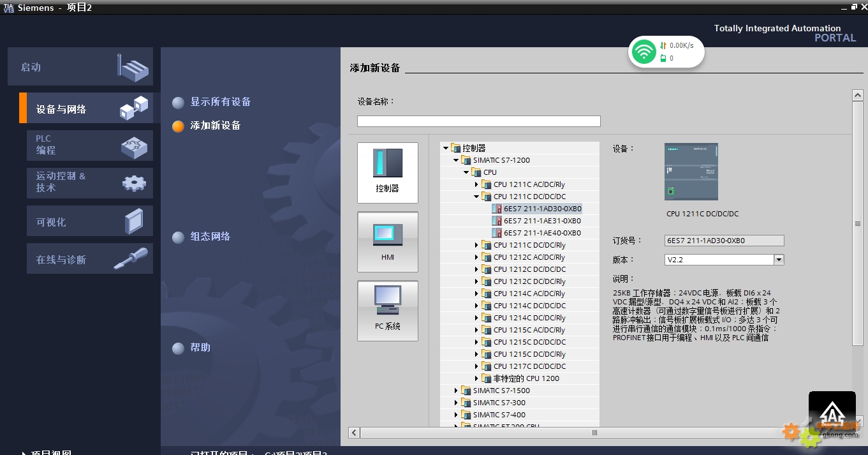Image resolution: width=868 pixels, height=455 pixels.
Task: Select CPU 1211C DC/DC/DC label in the tree
Action: tap(529, 197)
